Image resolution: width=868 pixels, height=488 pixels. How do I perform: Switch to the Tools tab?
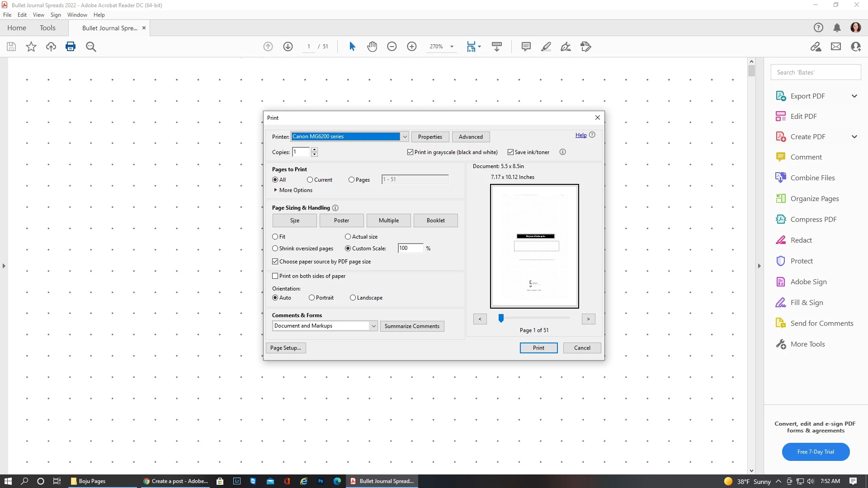point(47,28)
